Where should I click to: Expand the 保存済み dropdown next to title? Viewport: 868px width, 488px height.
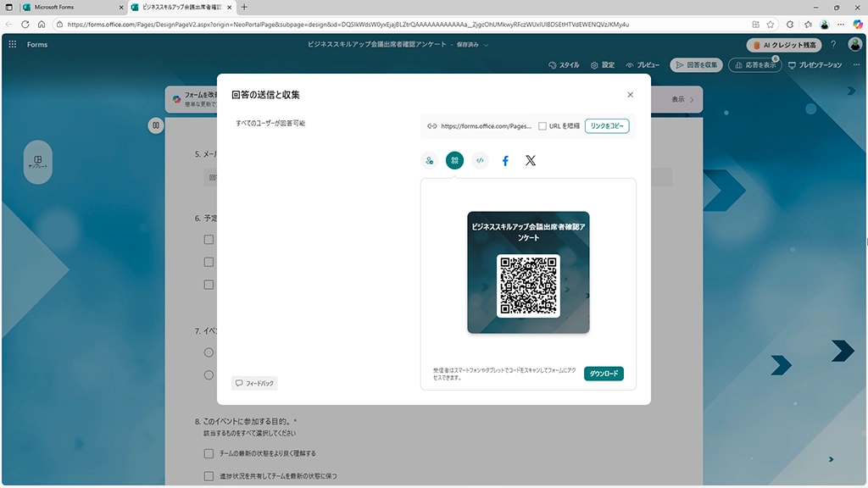[x=486, y=44]
